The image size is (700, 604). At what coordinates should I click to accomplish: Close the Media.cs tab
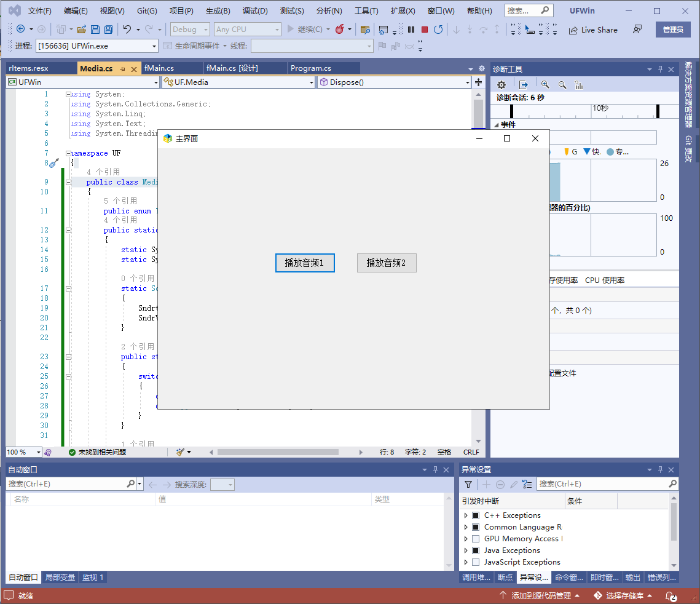tap(133, 70)
